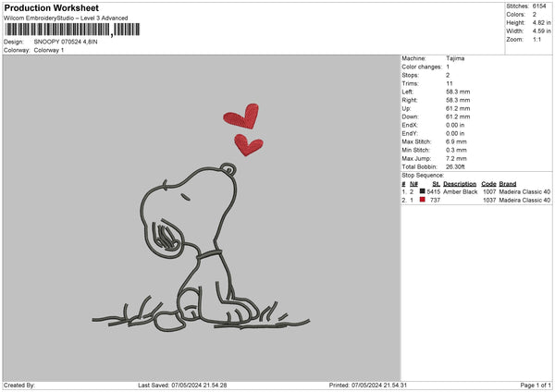This screenshot has height=392, width=555.
Task: Click the Created By label
Action: (19, 386)
